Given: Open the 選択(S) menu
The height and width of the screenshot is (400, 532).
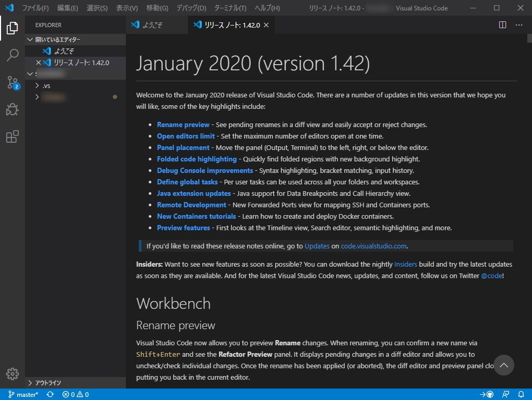Looking at the screenshot, I should [97, 8].
